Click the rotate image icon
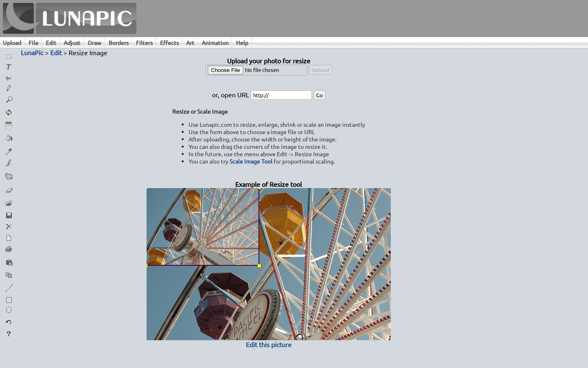Image resolution: width=588 pixels, height=368 pixels. coord(9,112)
